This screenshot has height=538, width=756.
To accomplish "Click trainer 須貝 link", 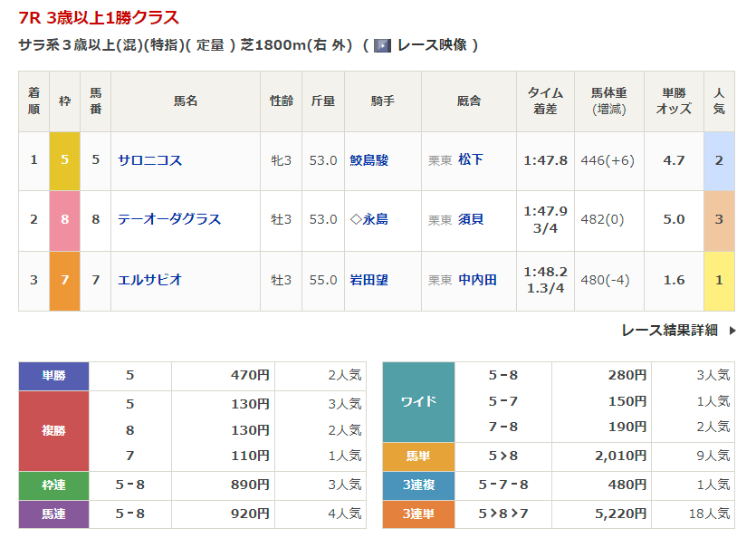I will (470, 219).
